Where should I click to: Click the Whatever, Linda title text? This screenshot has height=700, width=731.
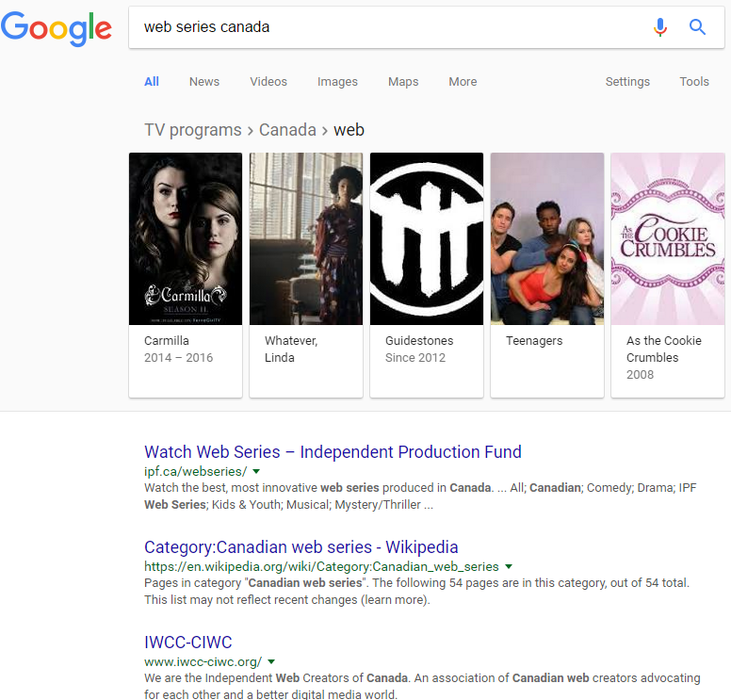291,350
